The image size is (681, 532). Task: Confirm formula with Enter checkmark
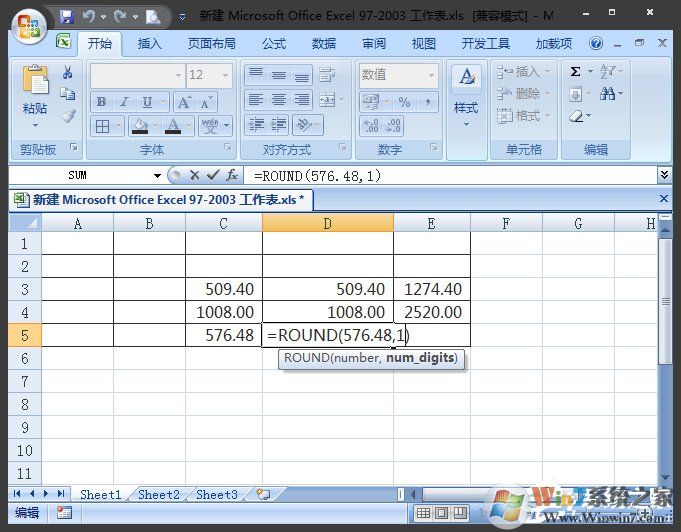click(x=212, y=175)
